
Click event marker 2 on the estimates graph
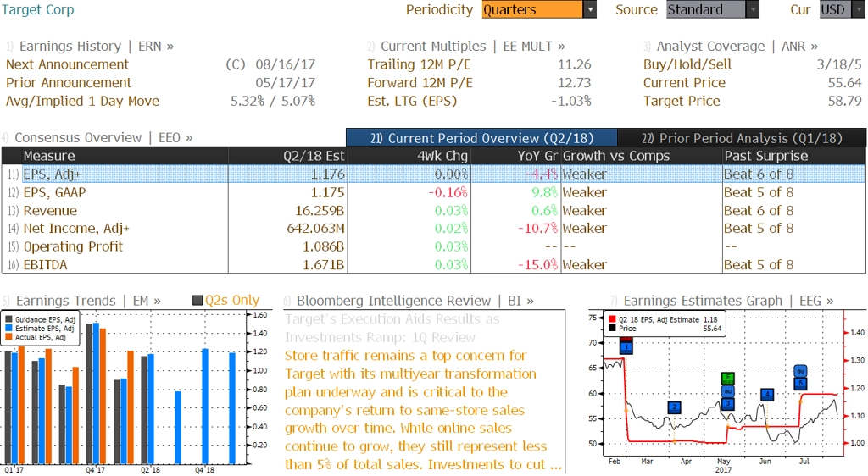674,407
